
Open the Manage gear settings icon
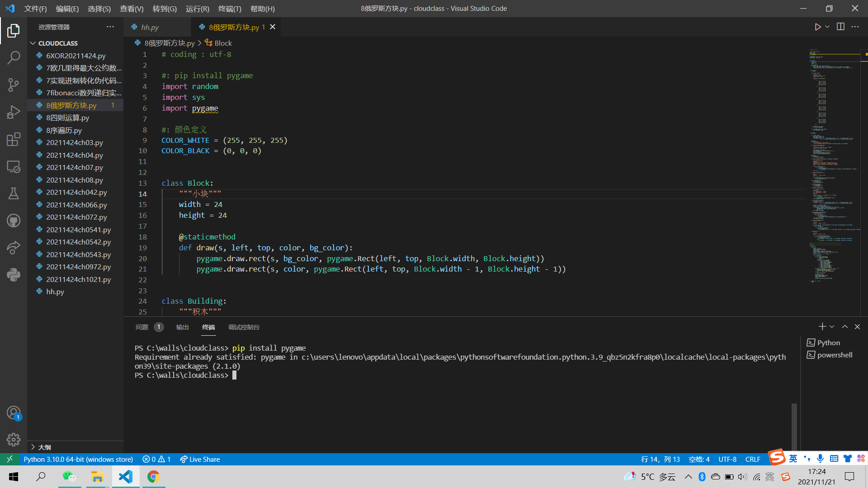click(14, 439)
